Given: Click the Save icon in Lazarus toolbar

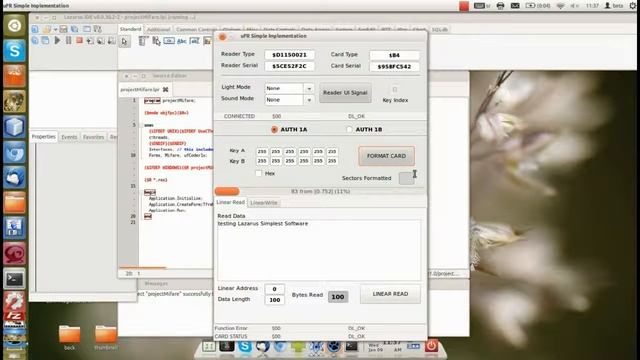Looking at the screenshot, I should pos(63,29).
